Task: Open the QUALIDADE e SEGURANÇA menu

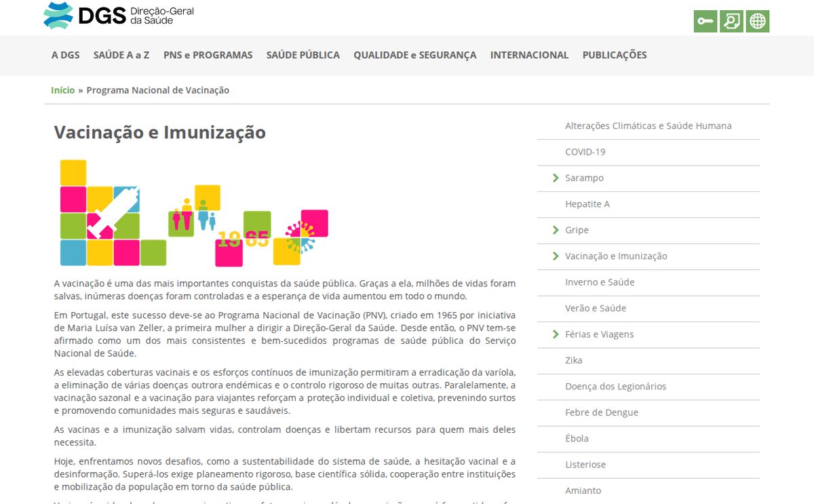Action: (x=415, y=55)
